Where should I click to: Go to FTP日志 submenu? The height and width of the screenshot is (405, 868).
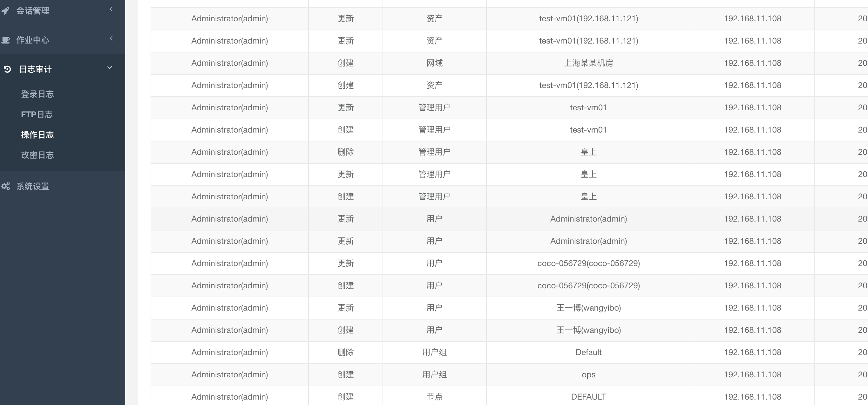[x=37, y=114]
